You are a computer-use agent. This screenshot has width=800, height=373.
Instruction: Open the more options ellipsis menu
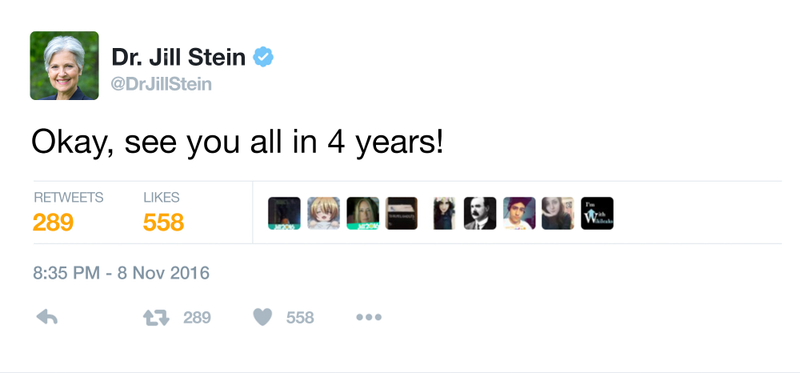coord(368,317)
